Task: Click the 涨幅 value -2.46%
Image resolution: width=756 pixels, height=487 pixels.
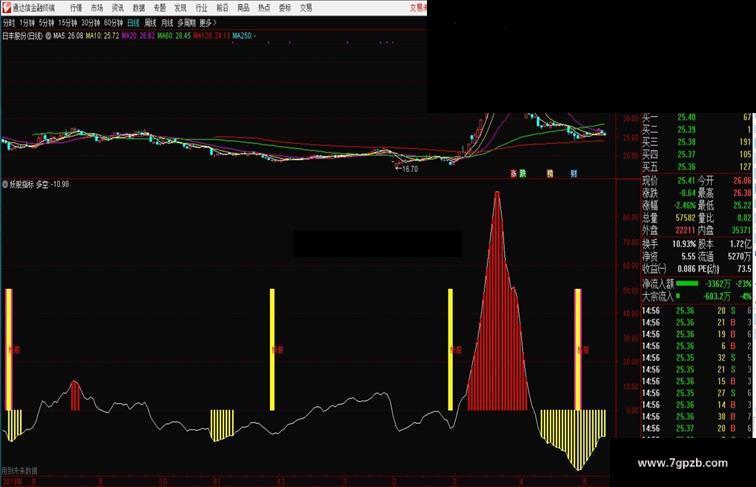Action: point(684,205)
